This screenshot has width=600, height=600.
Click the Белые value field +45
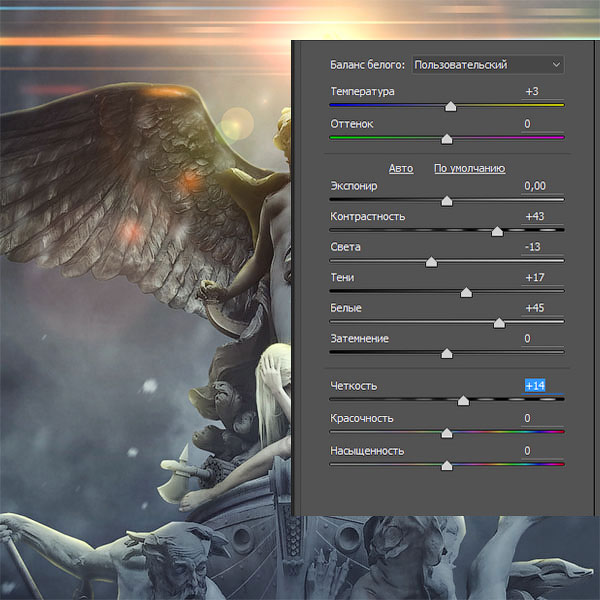[x=542, y=308]
